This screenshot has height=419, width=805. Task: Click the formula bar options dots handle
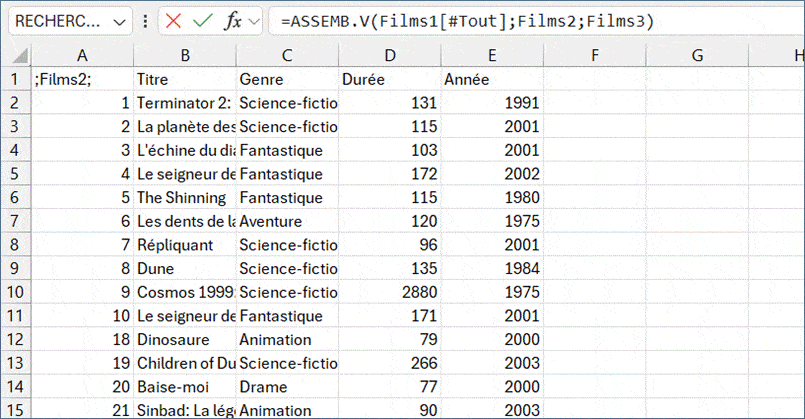[146, 21]
